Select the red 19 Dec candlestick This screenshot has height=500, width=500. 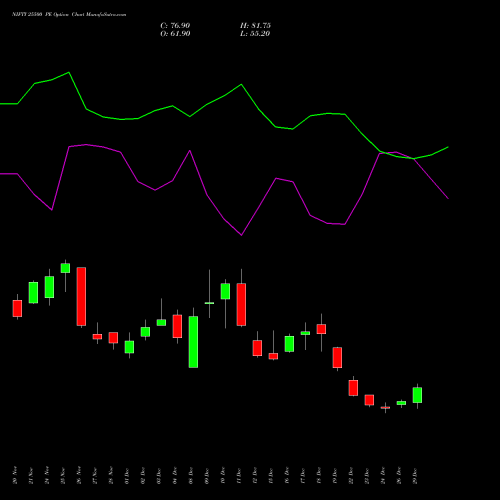337,358
